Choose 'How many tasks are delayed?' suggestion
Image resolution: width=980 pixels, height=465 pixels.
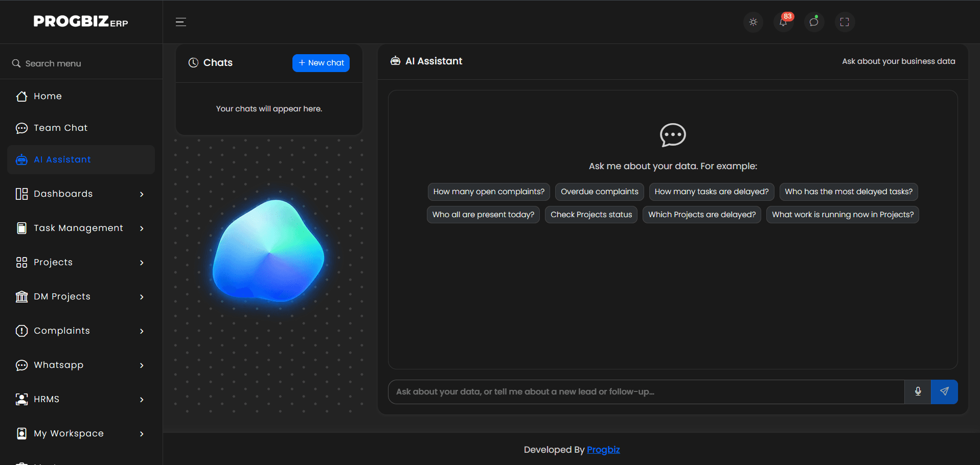tap(712, 192)
